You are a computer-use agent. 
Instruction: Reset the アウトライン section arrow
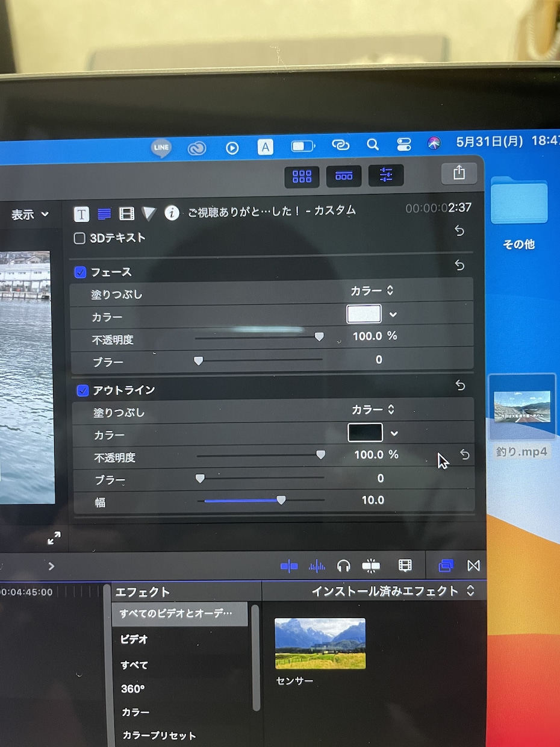461,385
